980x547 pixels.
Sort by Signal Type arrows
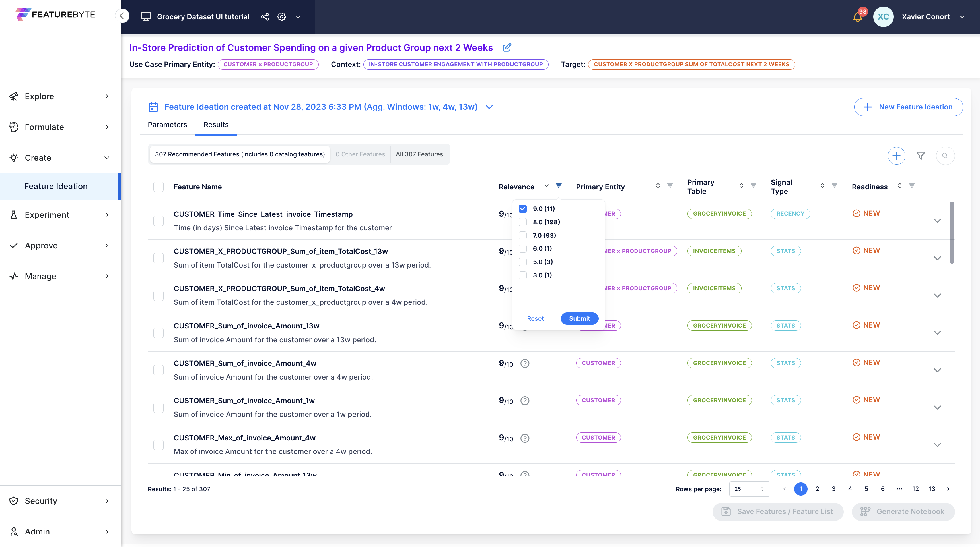tap(822, 185)
